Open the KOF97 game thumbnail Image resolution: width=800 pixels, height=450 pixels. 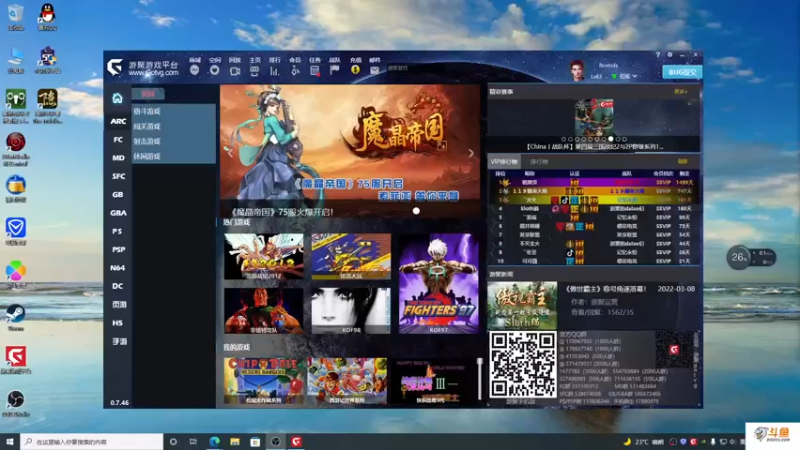(x=439, y=284)
